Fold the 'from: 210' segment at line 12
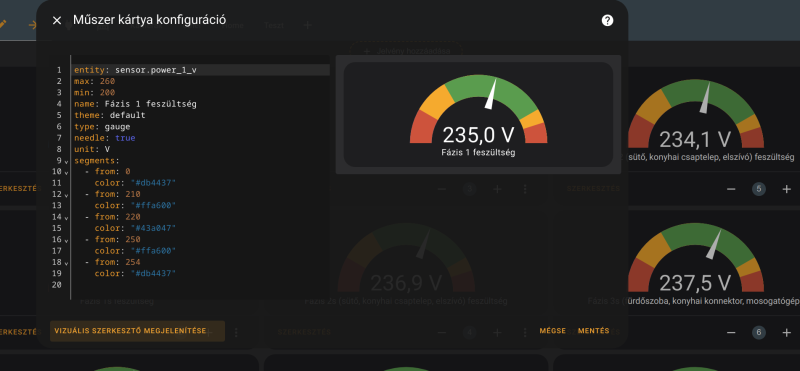The image size is (800, 371). pos(66,195)
